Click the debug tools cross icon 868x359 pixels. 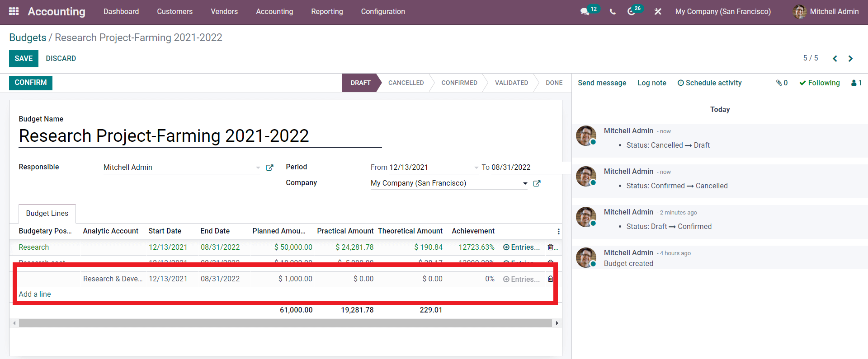tap(658, 12)
